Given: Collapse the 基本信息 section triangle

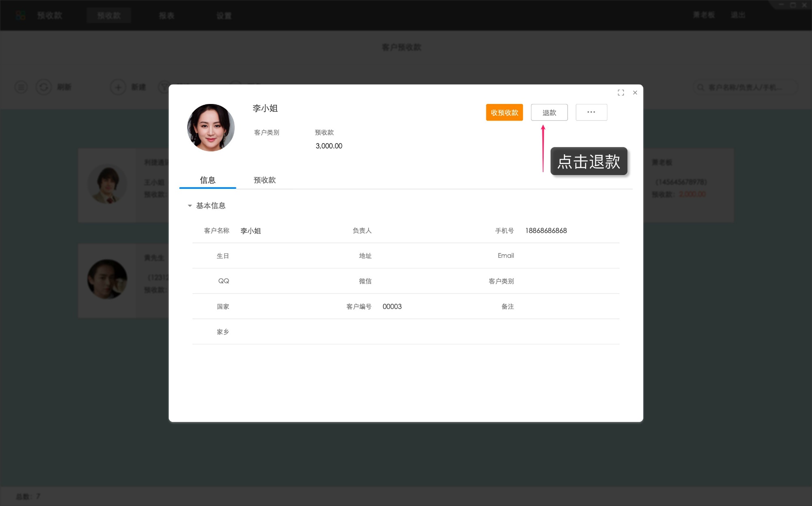Looking at the screenshot, I should click(189, 206).
